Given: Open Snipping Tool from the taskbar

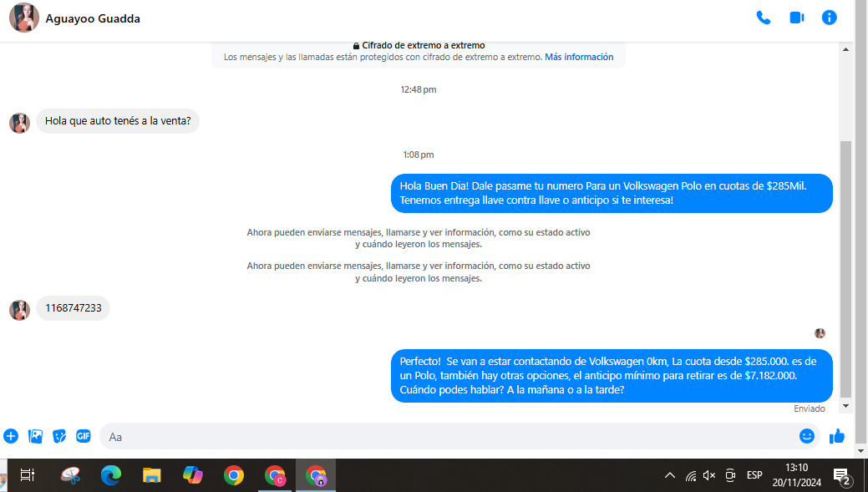Looking at the screenshot, I should coord(71,475).
